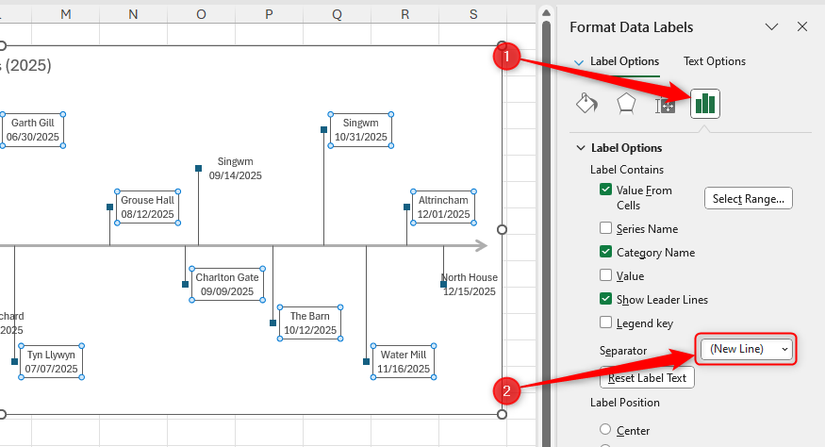
Task: Click the Select Range button
Action: click(x=748, y=198)
